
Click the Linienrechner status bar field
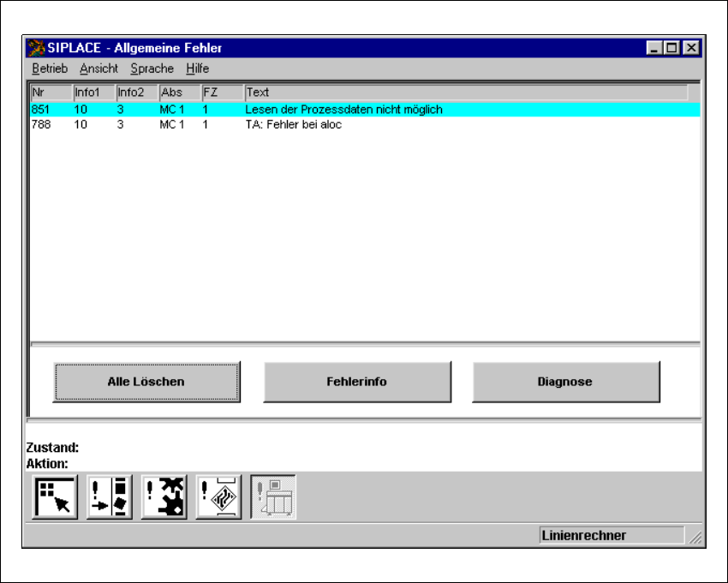(612, 535)
